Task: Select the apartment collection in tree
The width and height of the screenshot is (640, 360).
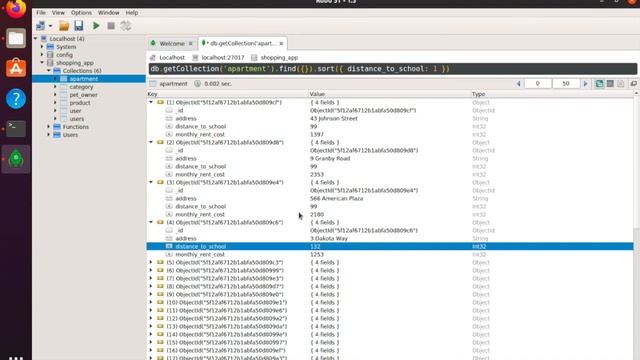Action: (84, 79)
